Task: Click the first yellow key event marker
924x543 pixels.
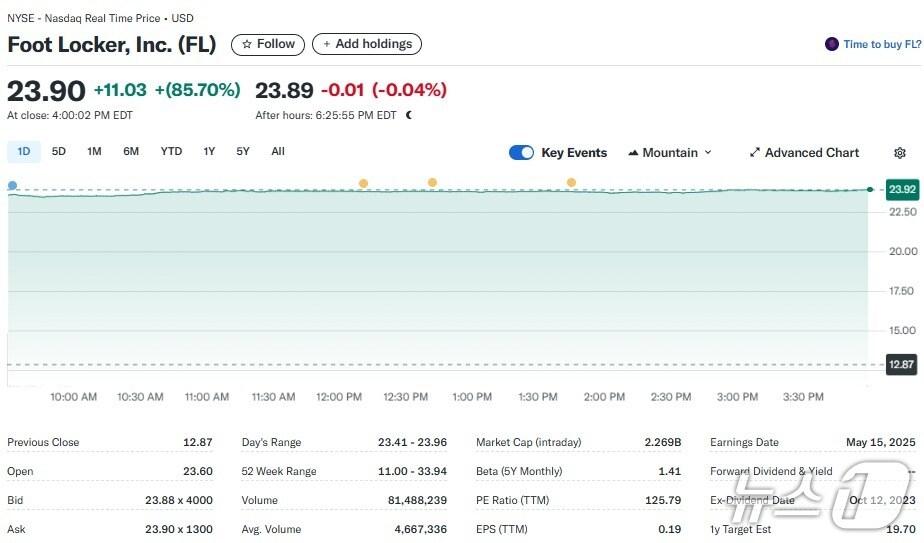Action: tap(363, 183)
